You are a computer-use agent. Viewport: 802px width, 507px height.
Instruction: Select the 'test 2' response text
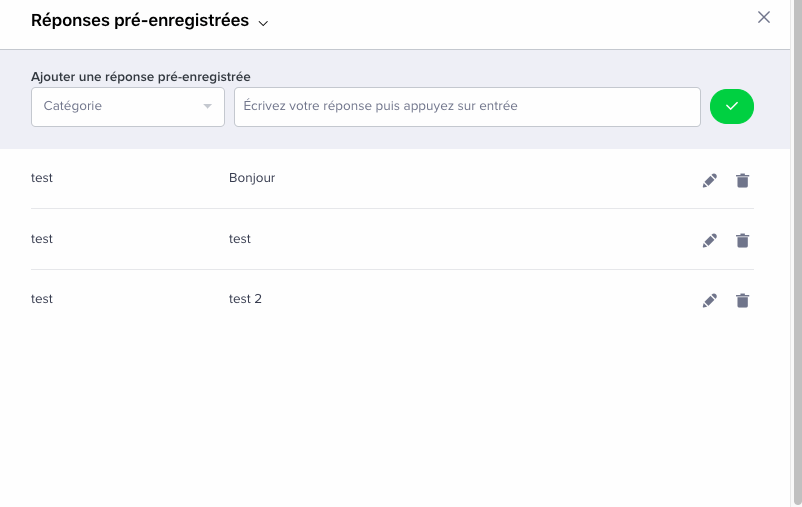pyautogui.click(x=245, y=299)
